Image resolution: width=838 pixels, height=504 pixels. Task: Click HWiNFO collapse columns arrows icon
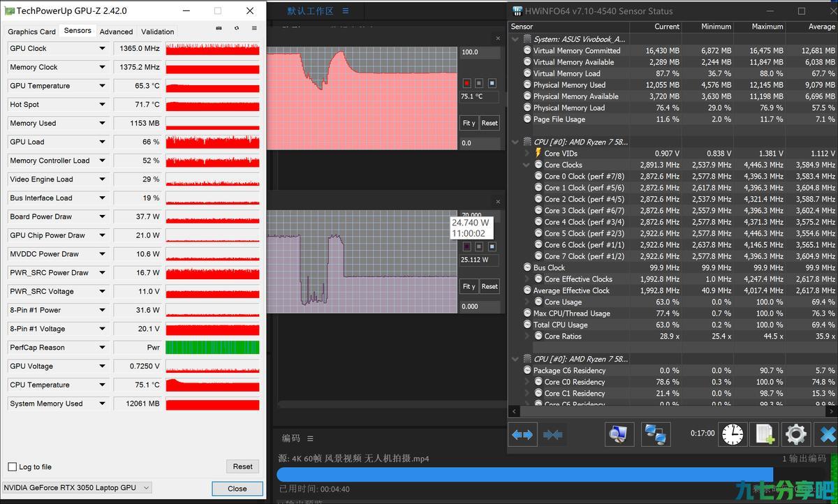click(552, 434)
